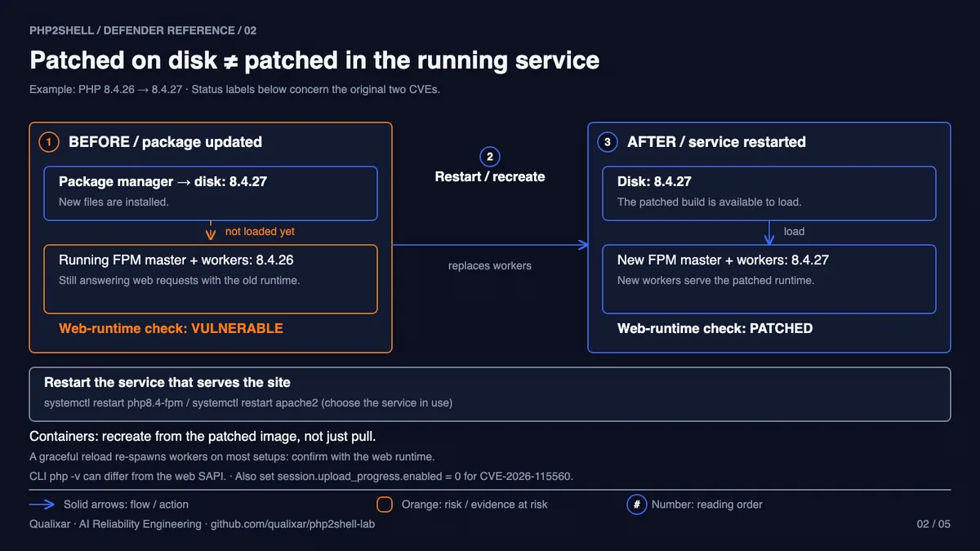Click the 'systemctl restart php8.4-fpm' command line
This screenshot has height=551, width=980.
click(x=248, y=402)
